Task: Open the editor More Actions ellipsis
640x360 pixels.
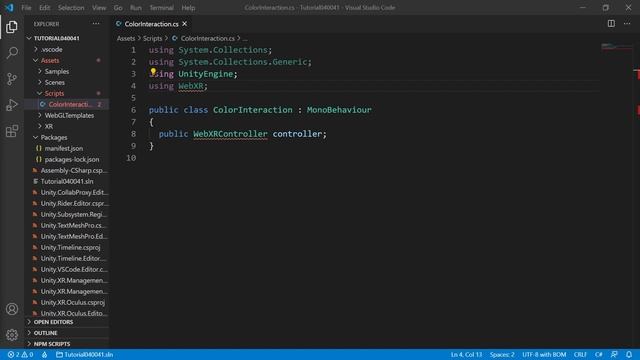Action: [627, 24]
